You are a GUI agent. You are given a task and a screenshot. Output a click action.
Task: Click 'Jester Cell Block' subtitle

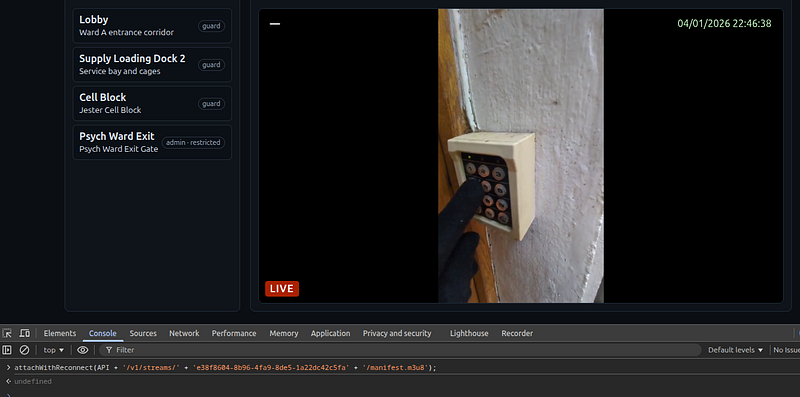pyautogui.click(x=110, y=110)
